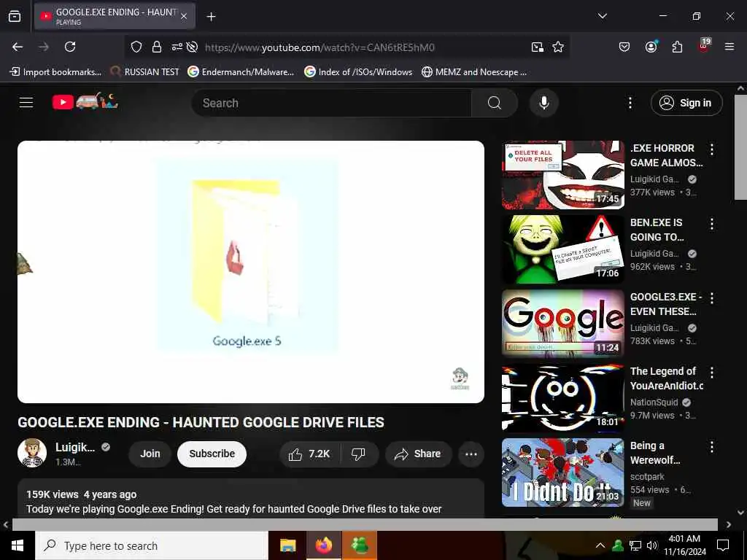Open BEN.EXE IS GOING TO thumbnail
This screenshot has height=560, width=747.
point(563,249)
